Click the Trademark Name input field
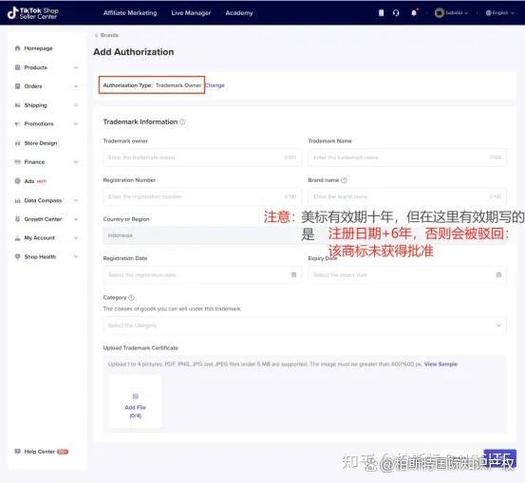Image resolution: width=525 pixels, height=483 pixels. coord(407,157)
